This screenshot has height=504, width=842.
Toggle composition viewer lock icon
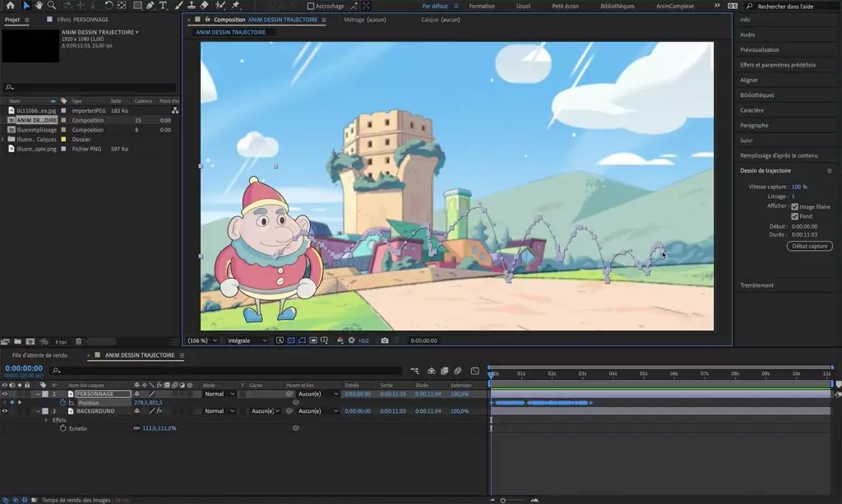pyautogui.click(x=207, y=20)
